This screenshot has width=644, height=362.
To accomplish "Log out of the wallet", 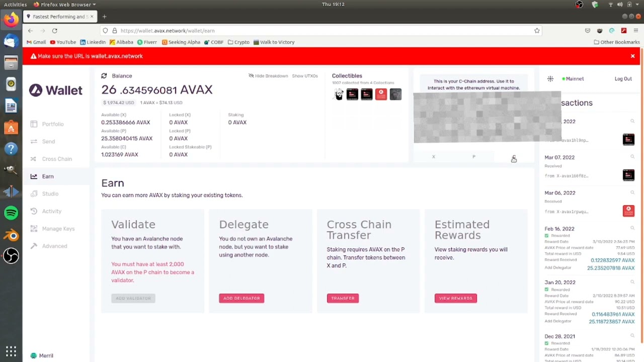I will click(623, 79).
